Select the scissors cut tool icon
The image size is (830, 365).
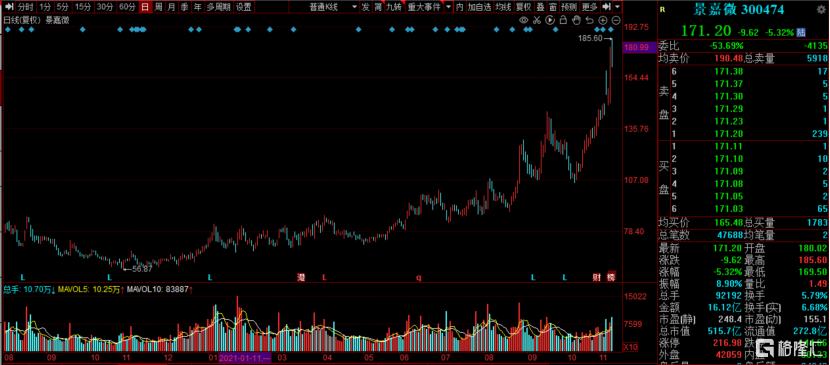pos(537,20)
